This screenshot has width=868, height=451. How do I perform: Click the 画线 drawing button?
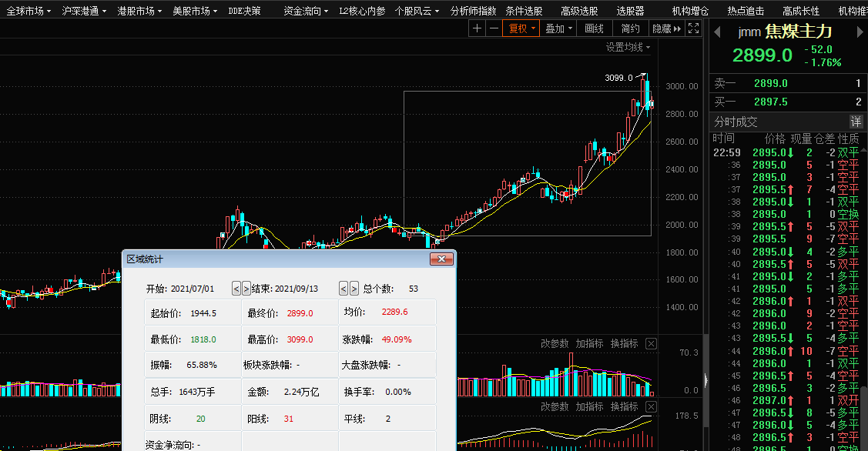click(595, 28)
